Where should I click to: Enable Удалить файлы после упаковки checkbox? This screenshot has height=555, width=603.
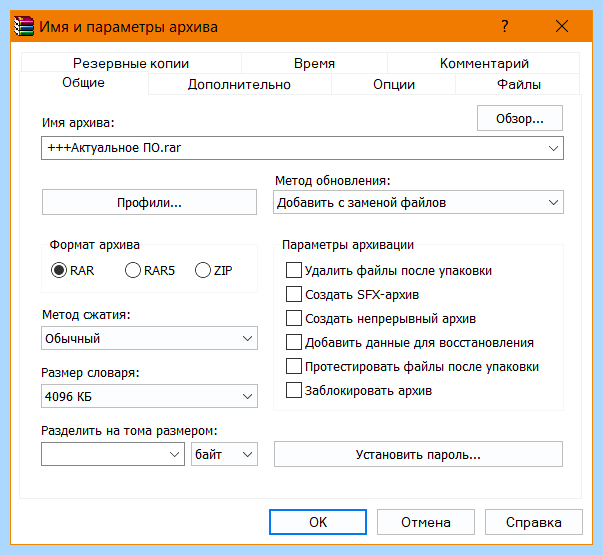tap(294, 270)
